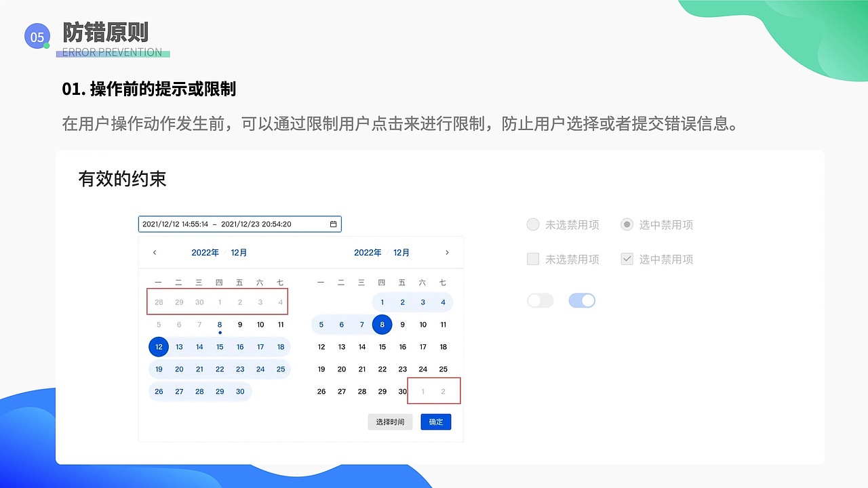Click the 05 section number badge

[x=37, y=37]
